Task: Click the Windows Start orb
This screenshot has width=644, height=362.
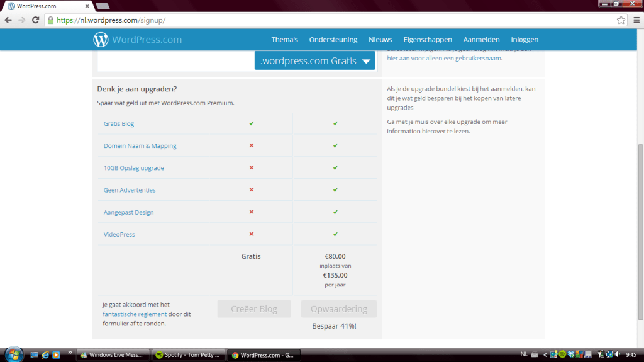Action: 13,354
